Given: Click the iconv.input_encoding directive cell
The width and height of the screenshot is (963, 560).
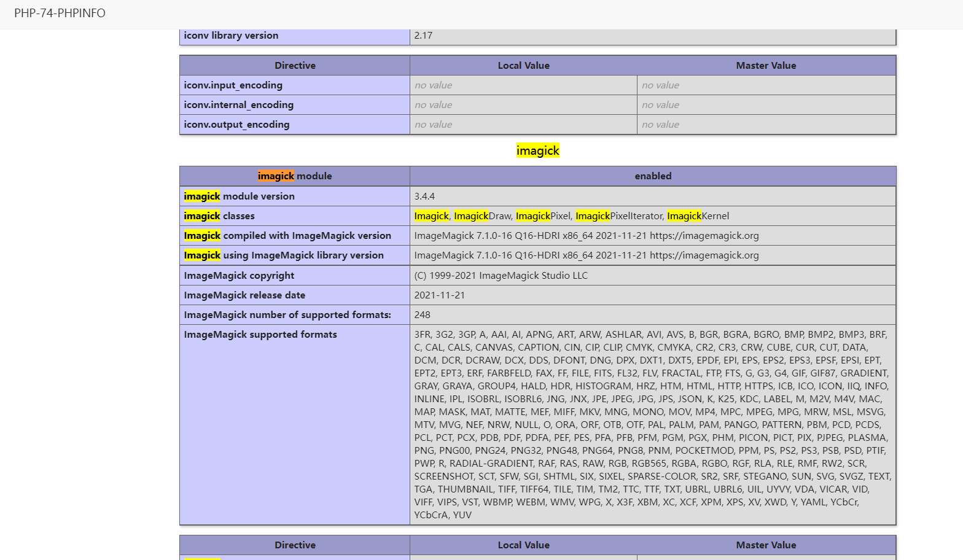Looking at the screenshot, I should tap(295, 85).
